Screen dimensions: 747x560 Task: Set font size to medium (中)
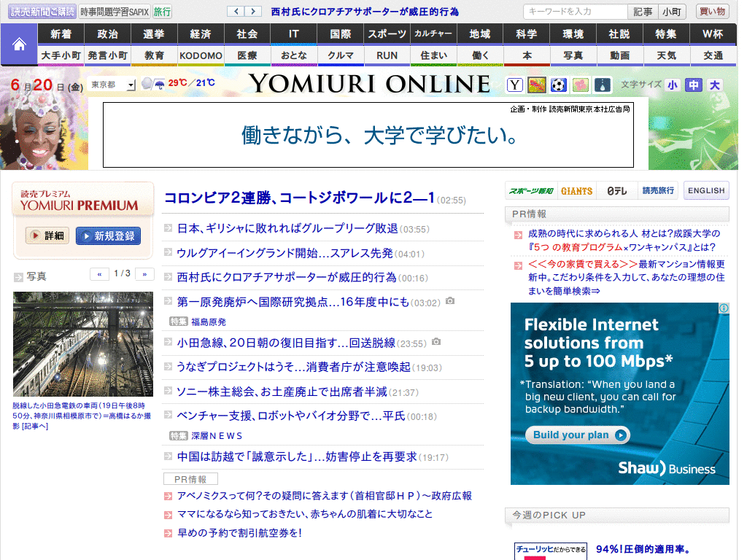pyautogui.click(x=694, y=85)
